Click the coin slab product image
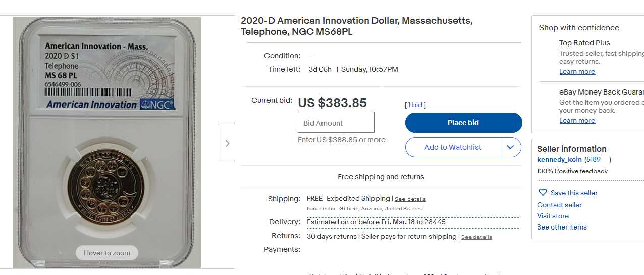644x275 pixels. point(106,143)
